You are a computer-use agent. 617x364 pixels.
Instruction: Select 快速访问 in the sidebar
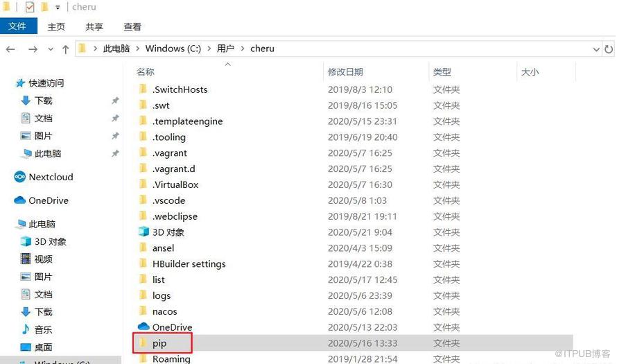(x=46, y=83)
